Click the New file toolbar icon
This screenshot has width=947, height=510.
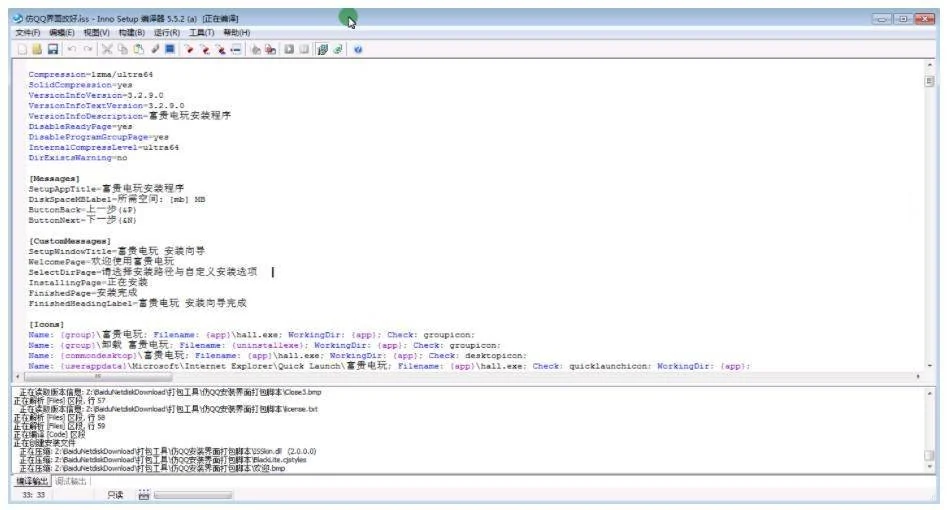point(21,49)
